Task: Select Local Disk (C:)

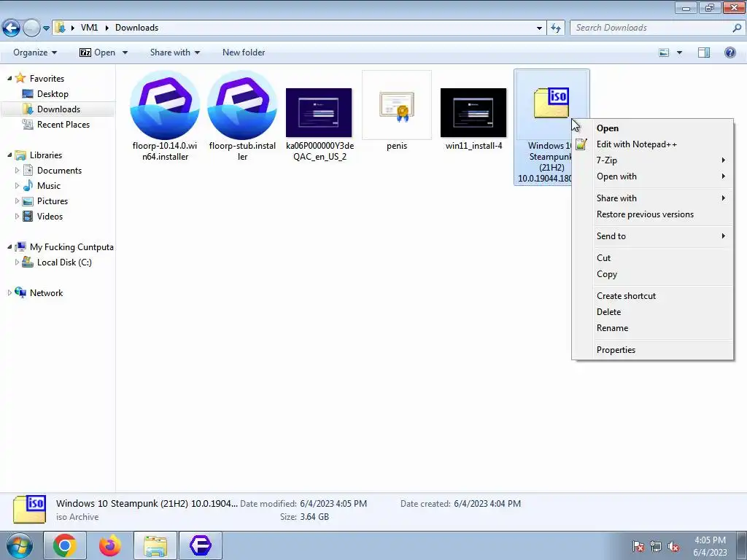Action: coord(64,262)
